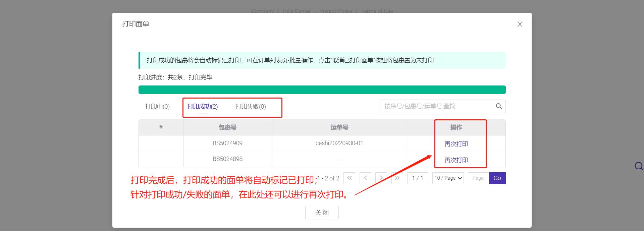This screenshot has width=644, height=231.
Task: Open the Privacy Policy footer link
Action: [336, 11]
